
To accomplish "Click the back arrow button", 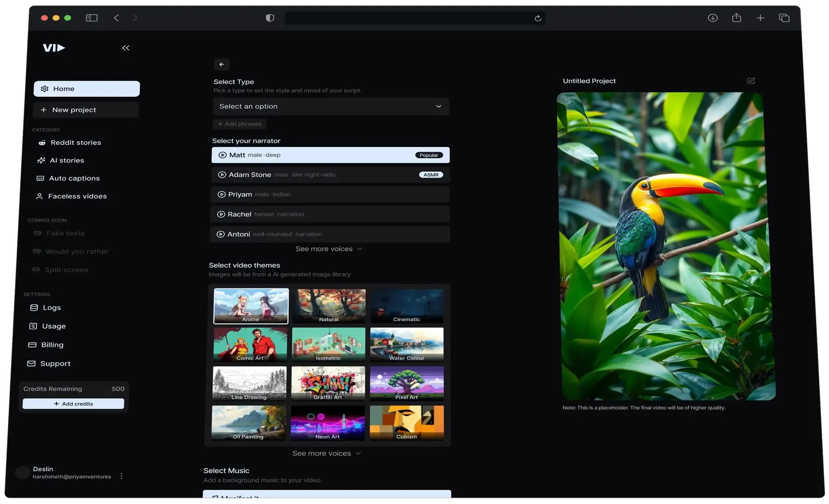I will click(x=221, y=64).
